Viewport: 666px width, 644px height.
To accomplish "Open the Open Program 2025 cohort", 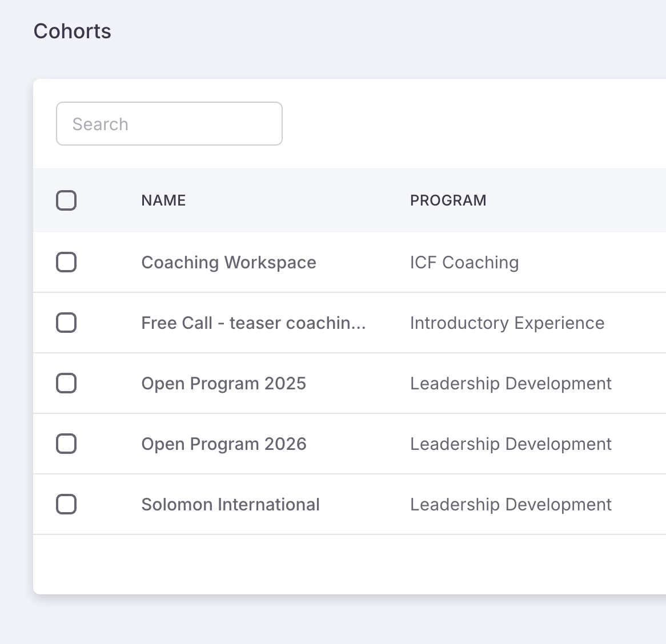I will pos(223,384).
